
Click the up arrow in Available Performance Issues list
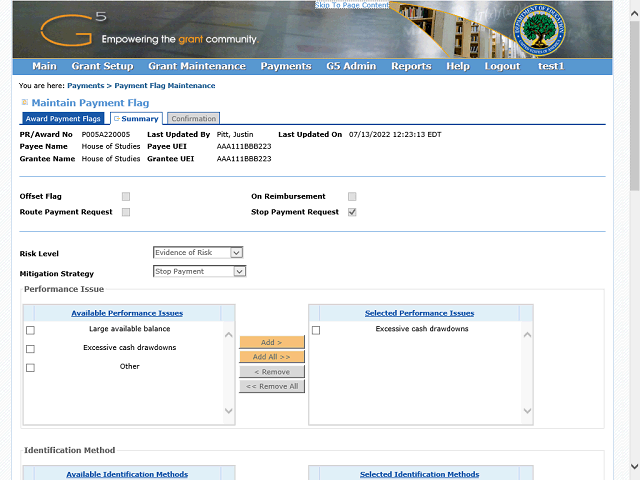[229, 335]
